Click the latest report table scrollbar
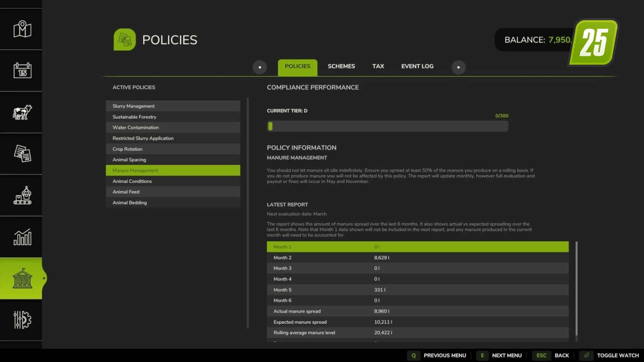Image resolution: width=644 pixels, height=362 pixels. click(x=576, y=289)
